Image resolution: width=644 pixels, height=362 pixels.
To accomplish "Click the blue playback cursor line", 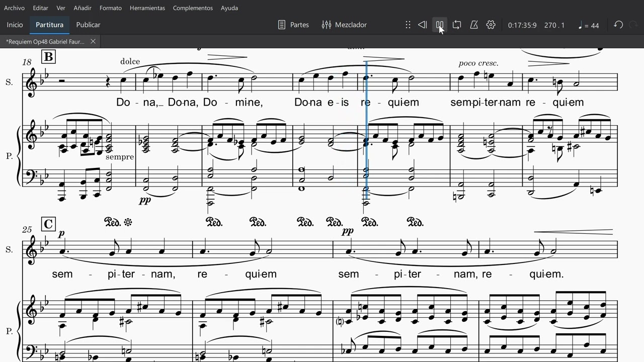I will (366, 132).
